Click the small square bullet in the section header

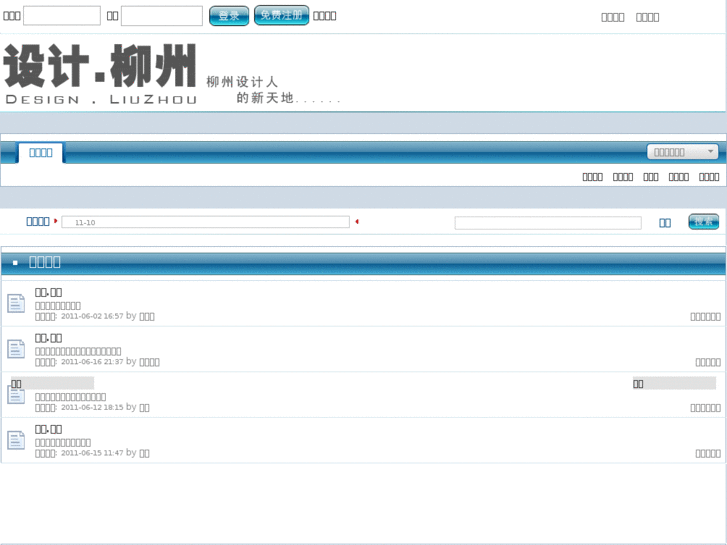(15, 263)
